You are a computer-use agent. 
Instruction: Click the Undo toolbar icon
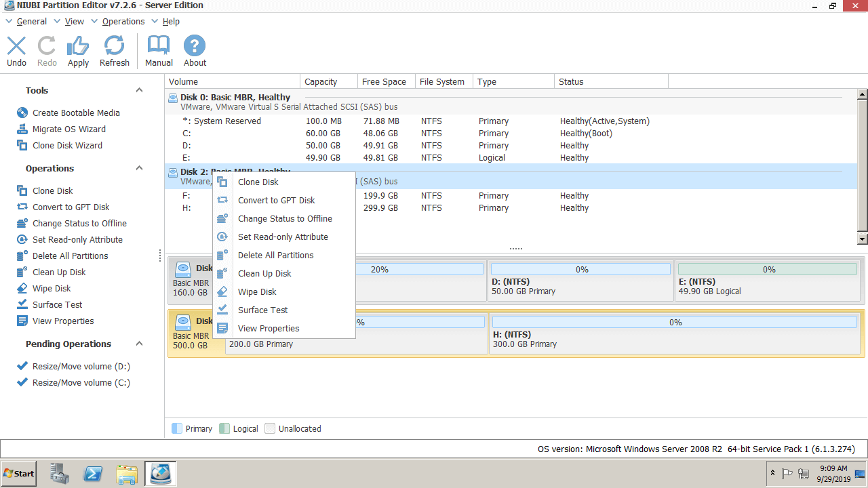tap(16, 46)
